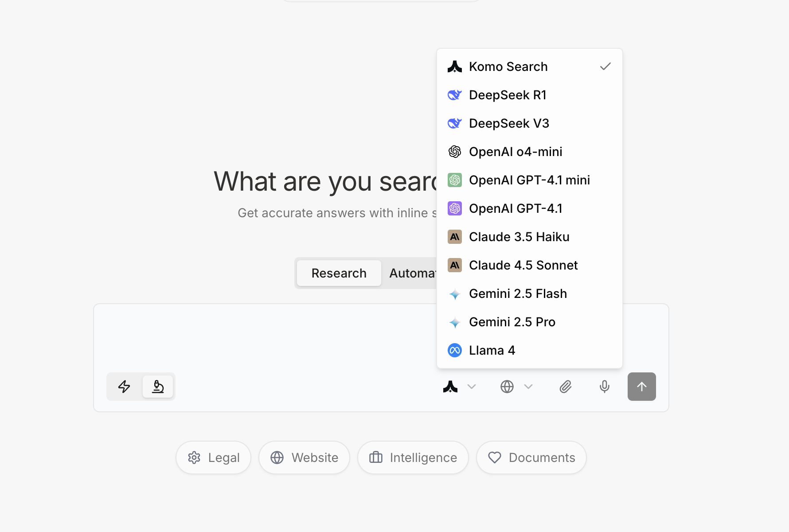Choose DeepSeek V3 from model list

(x=529, y=123)
